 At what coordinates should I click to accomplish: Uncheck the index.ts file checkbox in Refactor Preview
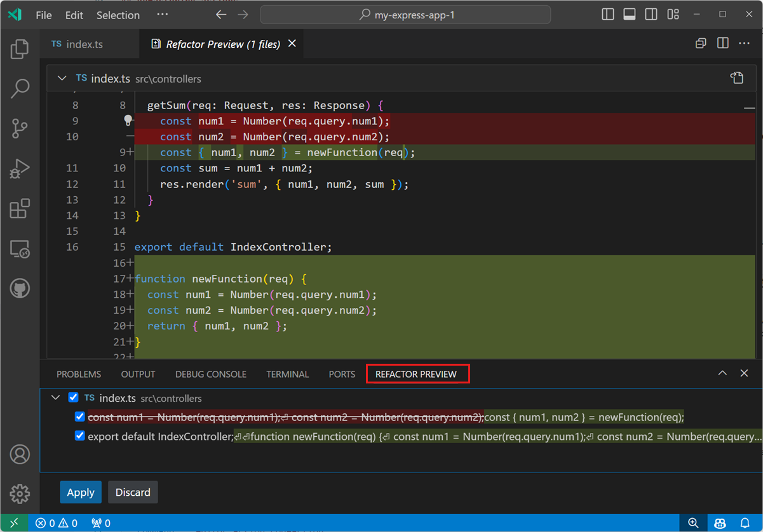[x=73, y=397]
